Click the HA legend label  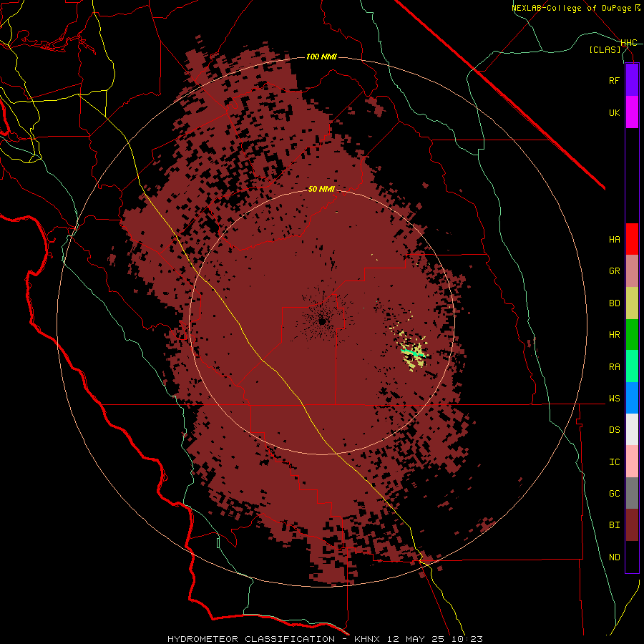click(x=614, y=240)
